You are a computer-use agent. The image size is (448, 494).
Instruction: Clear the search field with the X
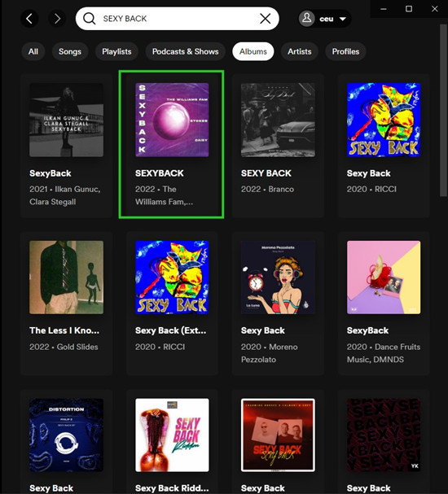[x=266, y=19]
